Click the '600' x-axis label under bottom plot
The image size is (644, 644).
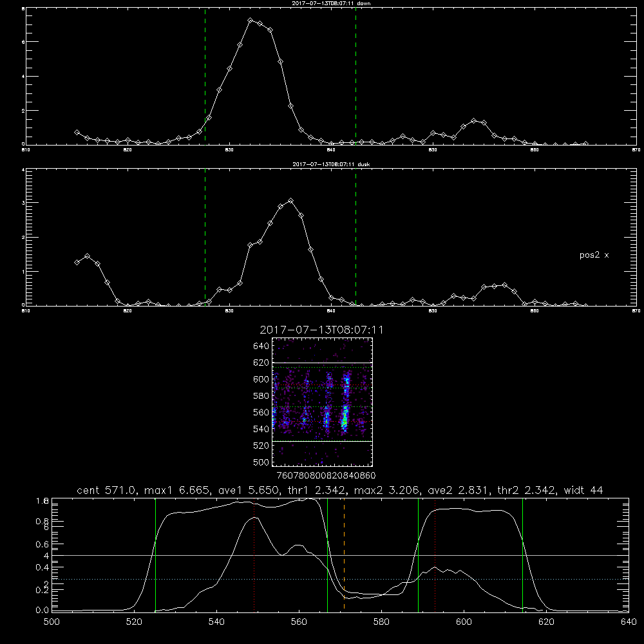point(464,622)
